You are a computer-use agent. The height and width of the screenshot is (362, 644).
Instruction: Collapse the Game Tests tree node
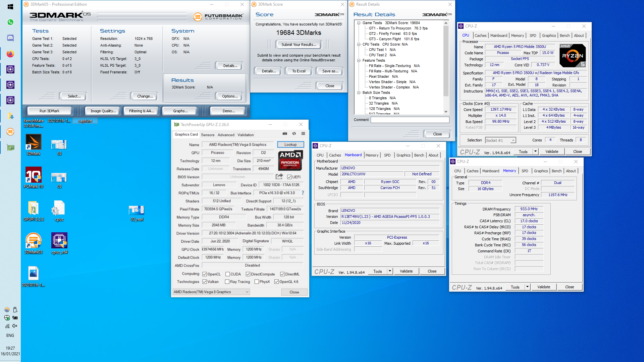coord(359,23)
